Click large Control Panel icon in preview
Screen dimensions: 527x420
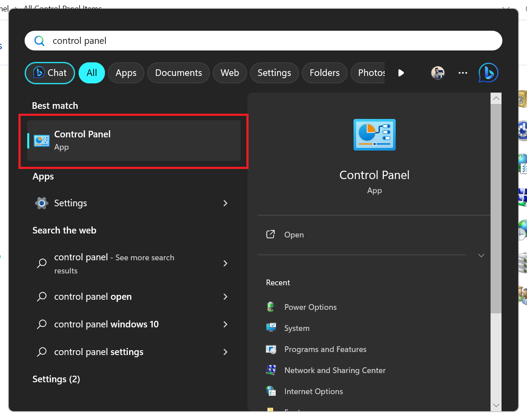pos(375,135)
